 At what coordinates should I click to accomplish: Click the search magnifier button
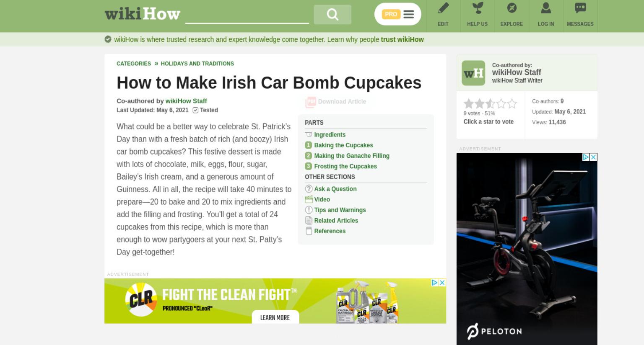click(332, 15)
